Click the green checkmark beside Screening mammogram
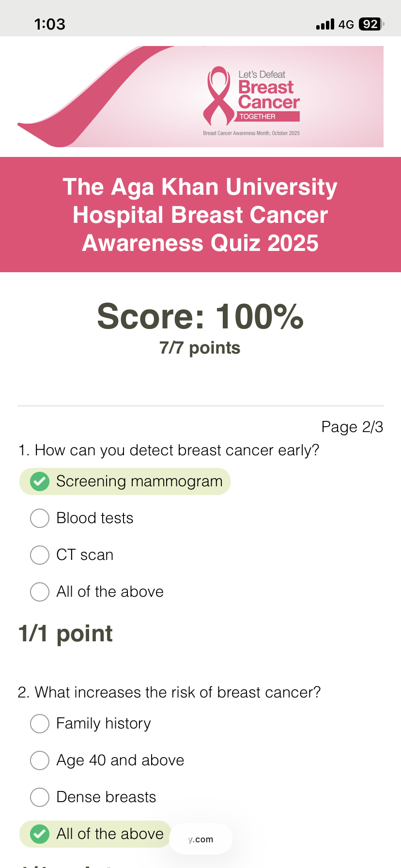401x868 pixels. click(40, 481)
